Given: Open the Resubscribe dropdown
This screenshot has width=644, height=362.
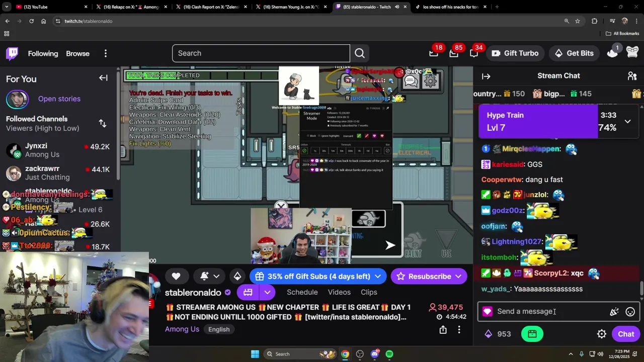Looking at the screenshot, I should 458,276.
